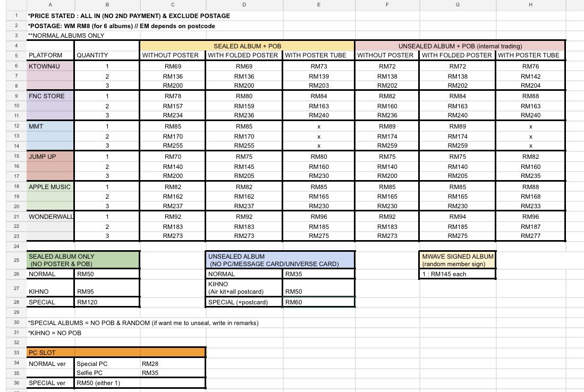The height and width of the screenshot is (392, 584).
Task: Click the RM235 cell
Action: click(x=530, y=176)
